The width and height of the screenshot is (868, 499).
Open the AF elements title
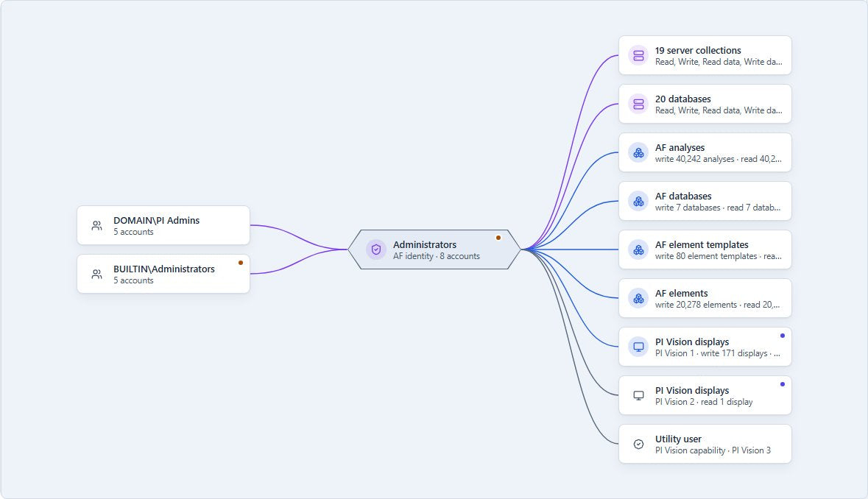coord(682,293)
